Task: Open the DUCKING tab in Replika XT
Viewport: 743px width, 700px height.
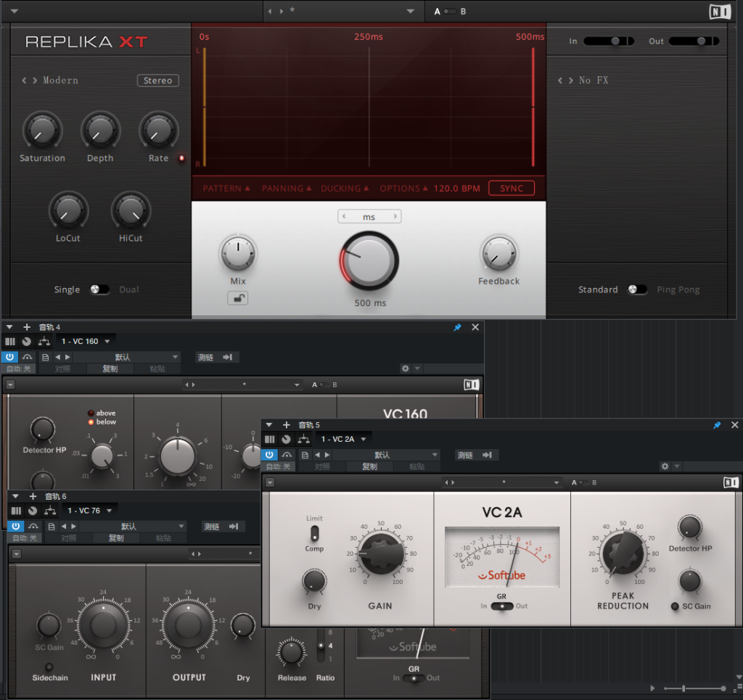Action: click(345, 189)
